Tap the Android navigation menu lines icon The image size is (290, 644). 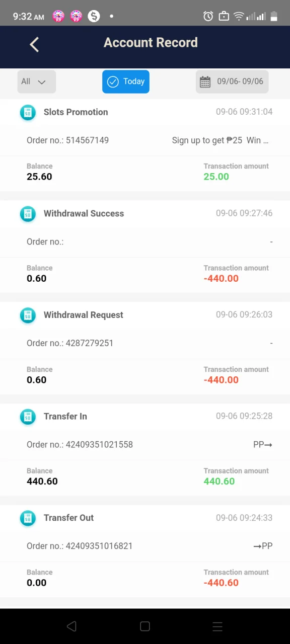[217, 626]
